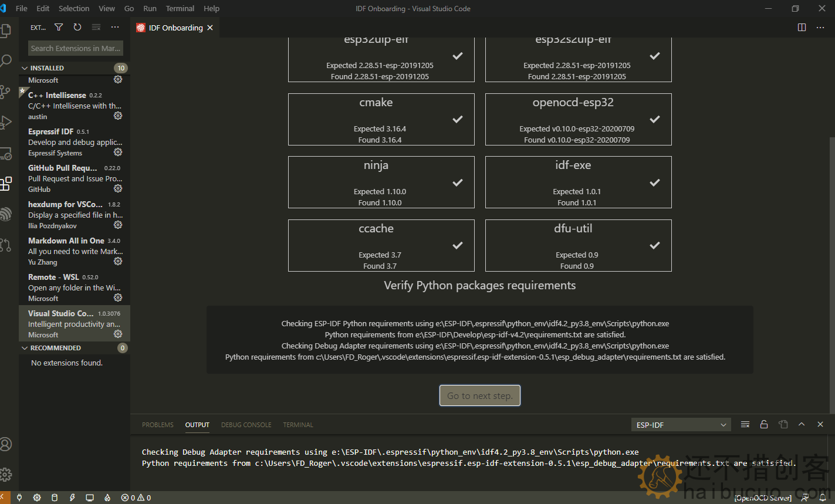
Task: Open the Search view in activity bar
Action: [5, 60]
